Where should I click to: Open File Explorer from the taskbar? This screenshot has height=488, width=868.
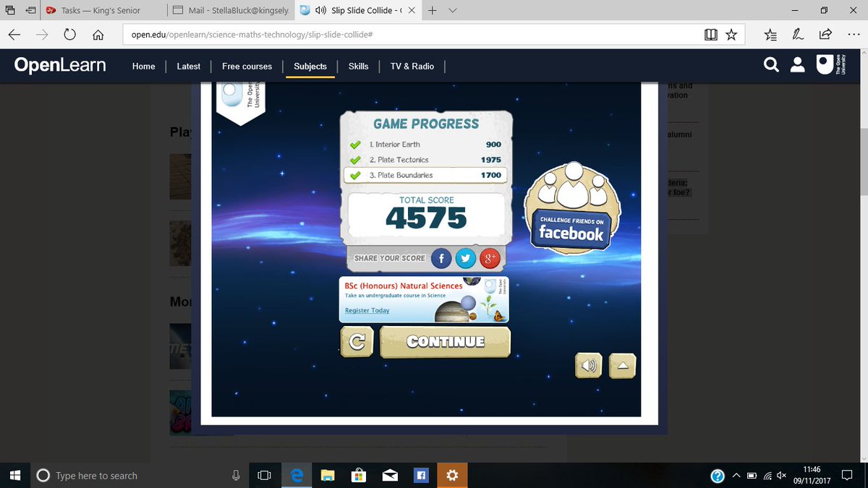tap(328, 475)
